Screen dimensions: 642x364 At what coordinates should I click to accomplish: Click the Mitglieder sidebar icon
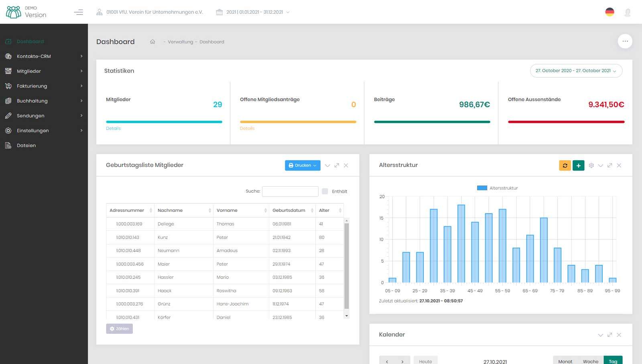pyautogui.click(x=8, y=71)
